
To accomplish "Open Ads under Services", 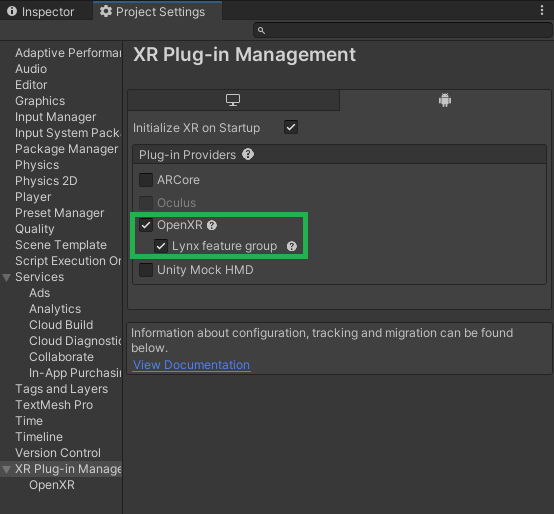I will click(x=40, y=293).
